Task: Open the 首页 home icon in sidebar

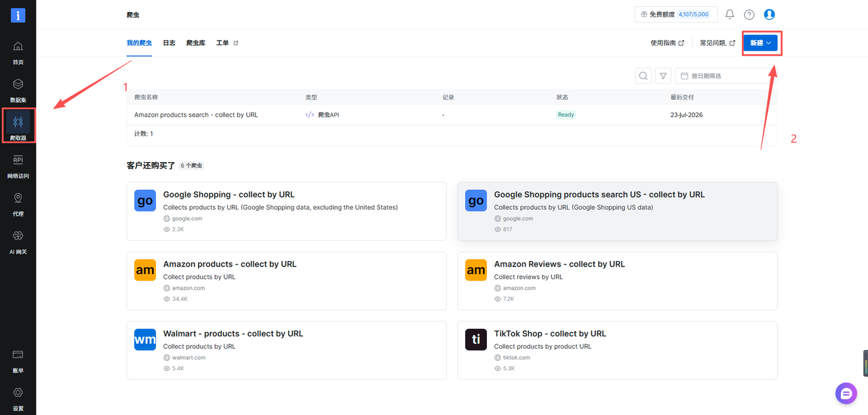Action: 18,46
